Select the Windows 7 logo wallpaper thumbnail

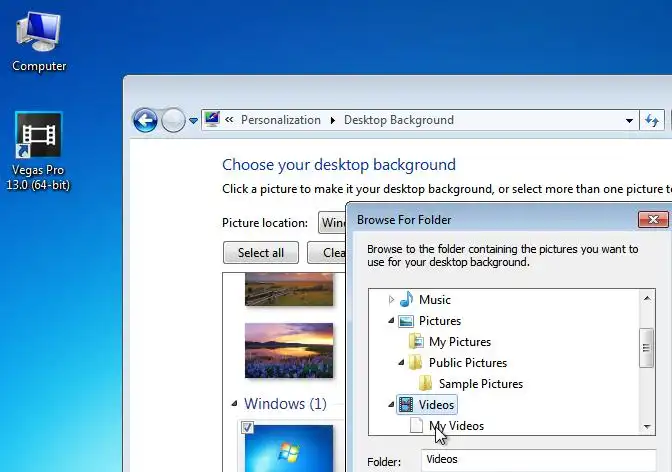pos(289,448)
